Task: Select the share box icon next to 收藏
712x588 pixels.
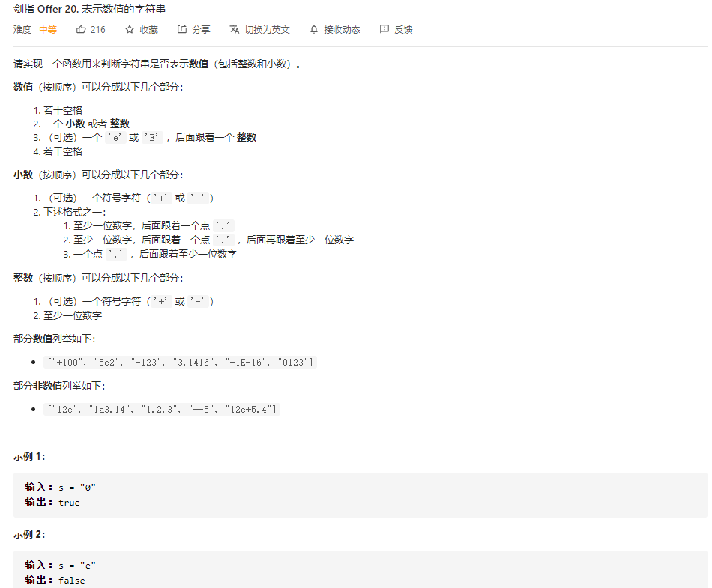Action: pyautogui.click(x=181, y=29)
